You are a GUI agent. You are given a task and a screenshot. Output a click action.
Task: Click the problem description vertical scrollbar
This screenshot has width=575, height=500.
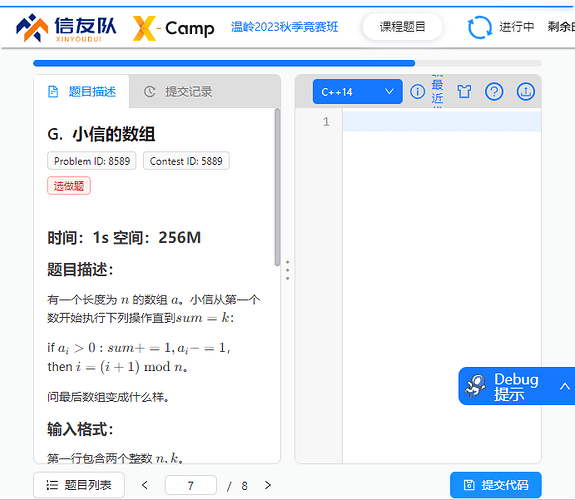(x=277, y=187)
